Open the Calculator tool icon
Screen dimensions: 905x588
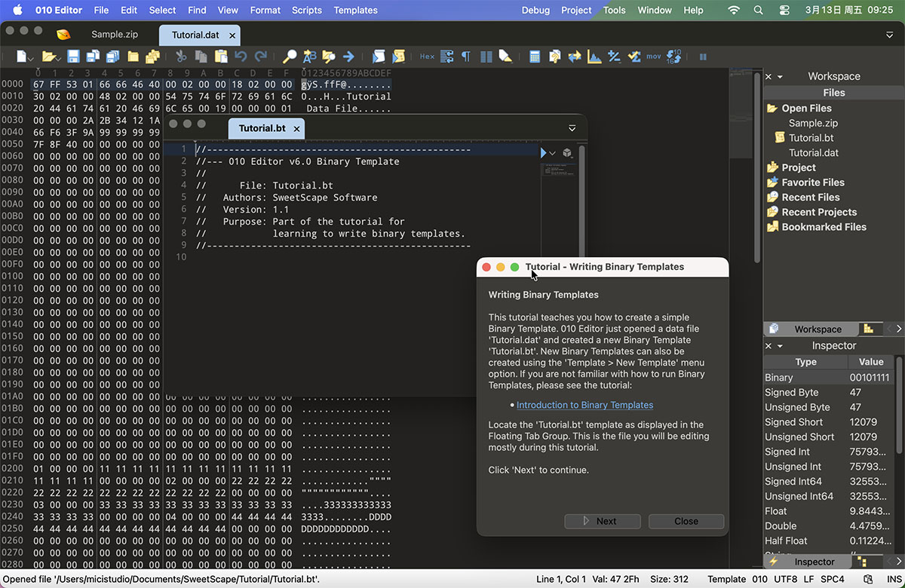pos(535,57)
